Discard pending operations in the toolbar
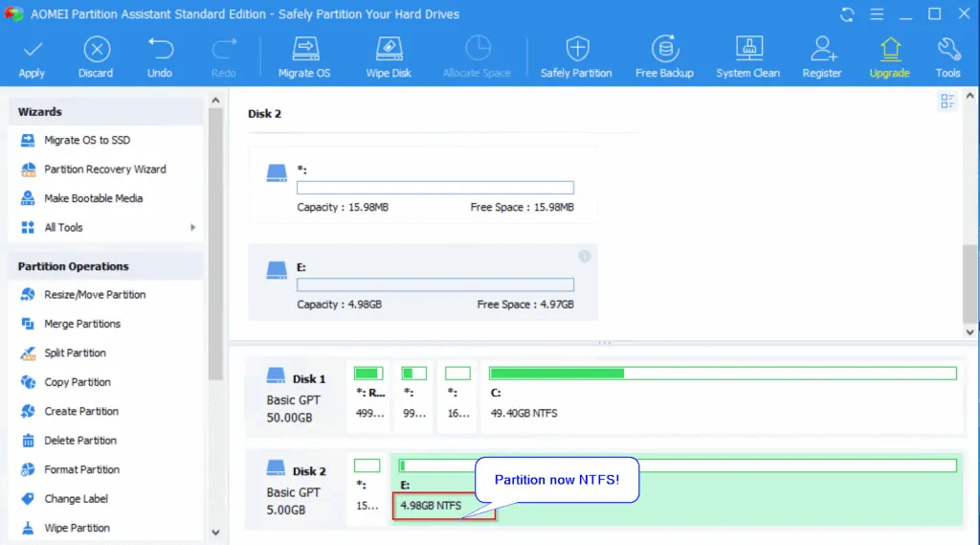Screen dimensions: 980x545 [x=96, y=50]
